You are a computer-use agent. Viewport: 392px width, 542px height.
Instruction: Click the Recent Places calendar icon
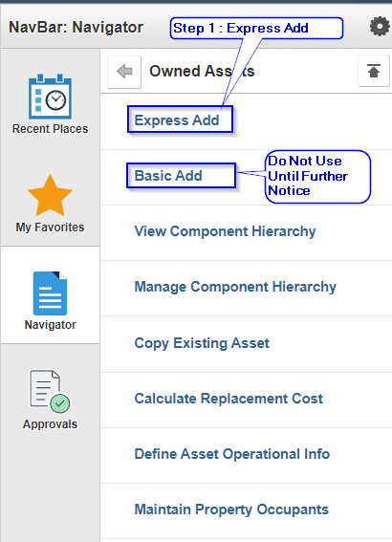(x=50, y=97)
